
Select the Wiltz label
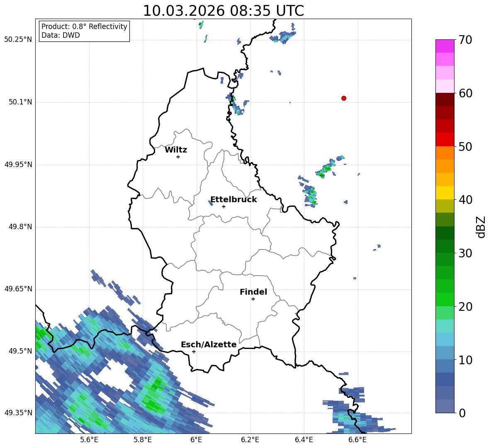click(x=176, y=150)
